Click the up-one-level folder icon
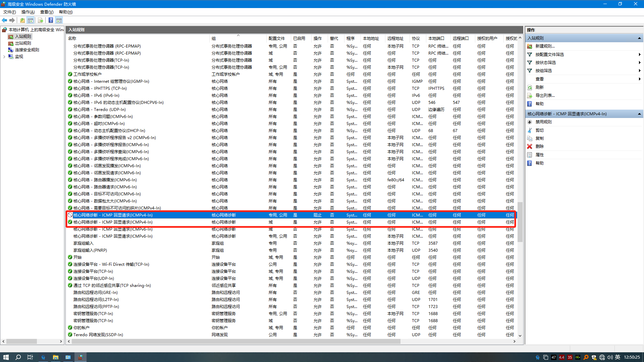Viewport: 644px width, 362px height. [22, 20]
